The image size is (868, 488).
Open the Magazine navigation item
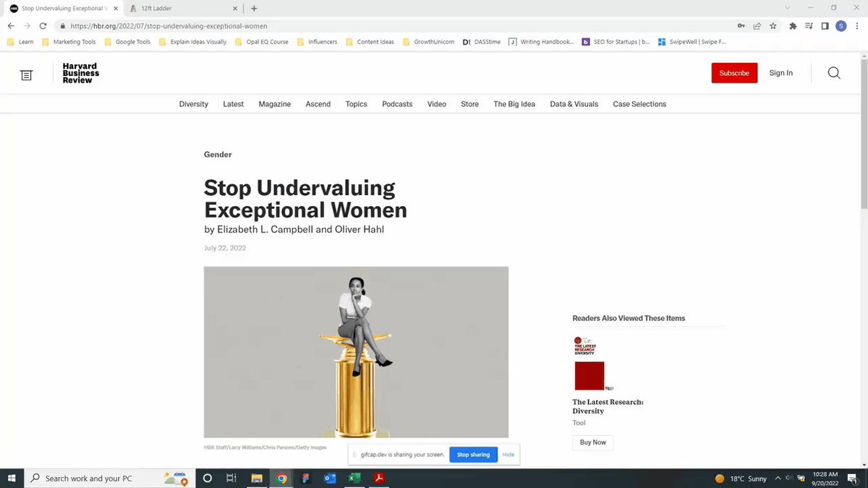(275, 104)
